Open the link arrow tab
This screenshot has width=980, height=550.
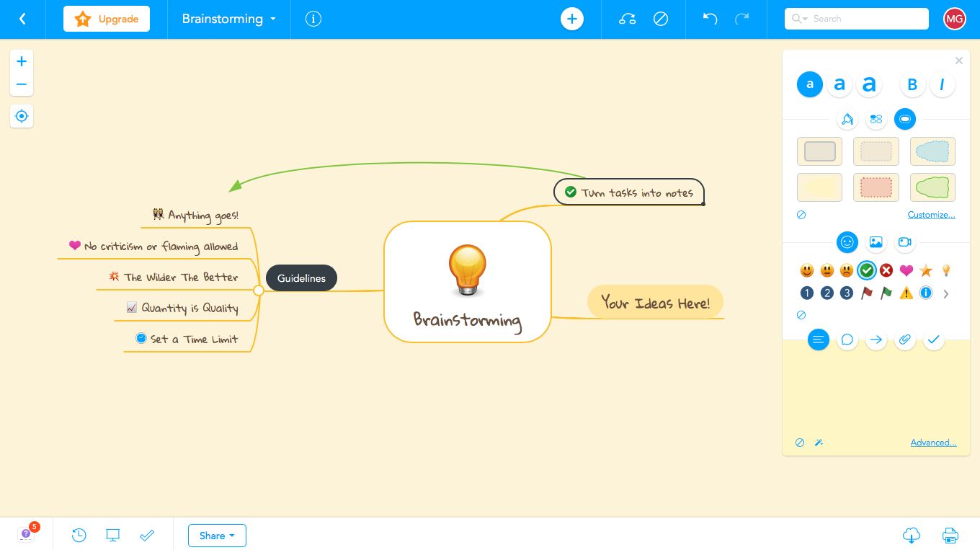[876, 340]
